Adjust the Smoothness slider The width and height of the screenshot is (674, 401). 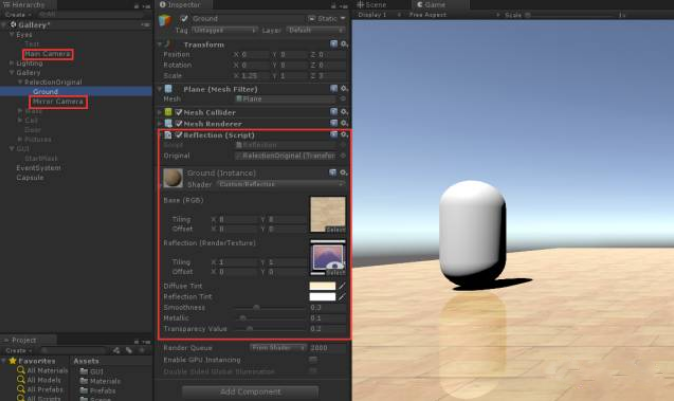pos(257,308)
